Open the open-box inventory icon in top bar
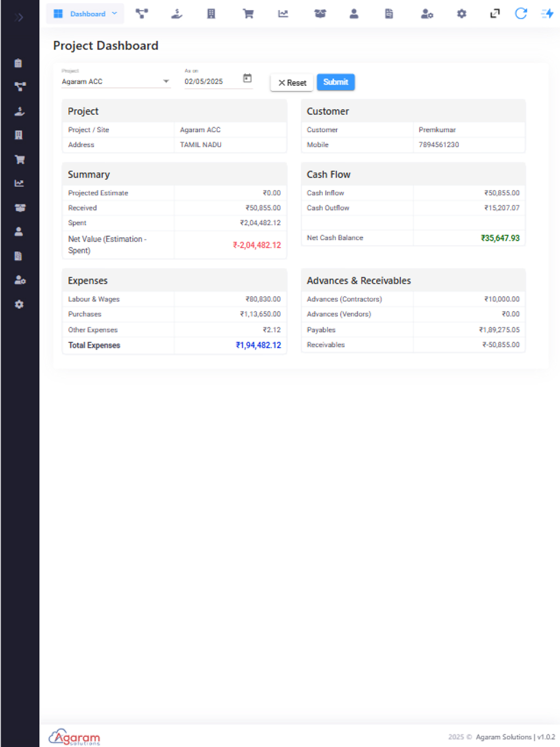Screen dimensions: 560x747 coord(320,14)
